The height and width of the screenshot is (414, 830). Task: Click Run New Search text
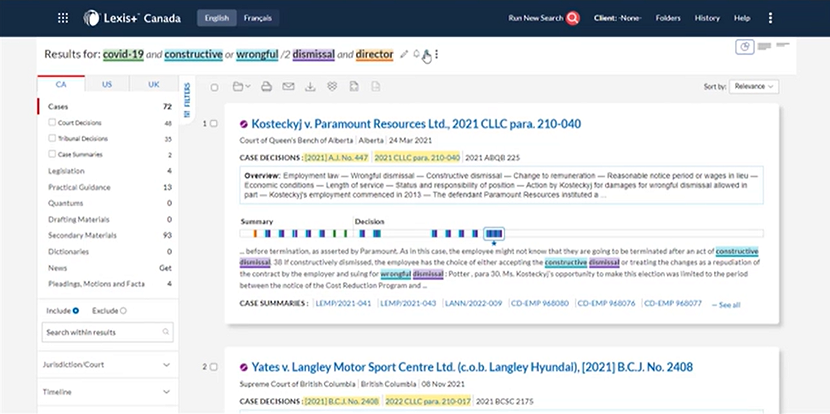click(536, 18)
